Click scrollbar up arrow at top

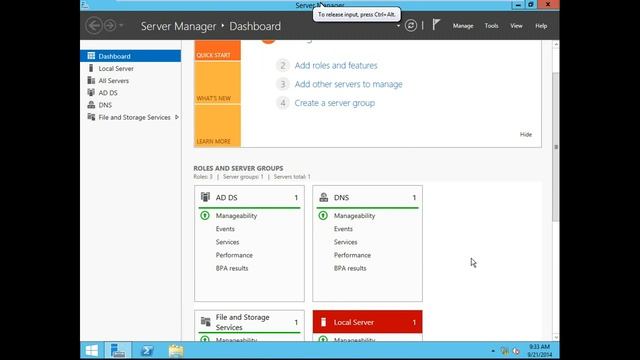coord(556,44)
